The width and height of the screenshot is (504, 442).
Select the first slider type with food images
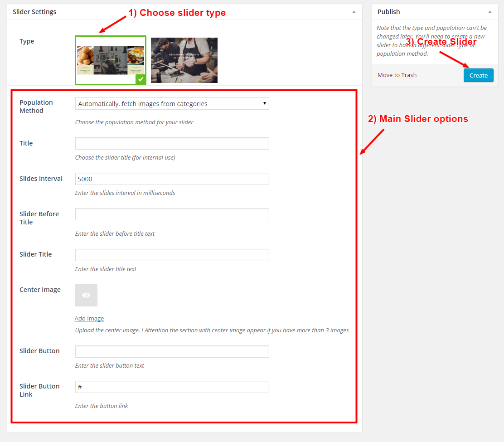(x=110, y=60)
